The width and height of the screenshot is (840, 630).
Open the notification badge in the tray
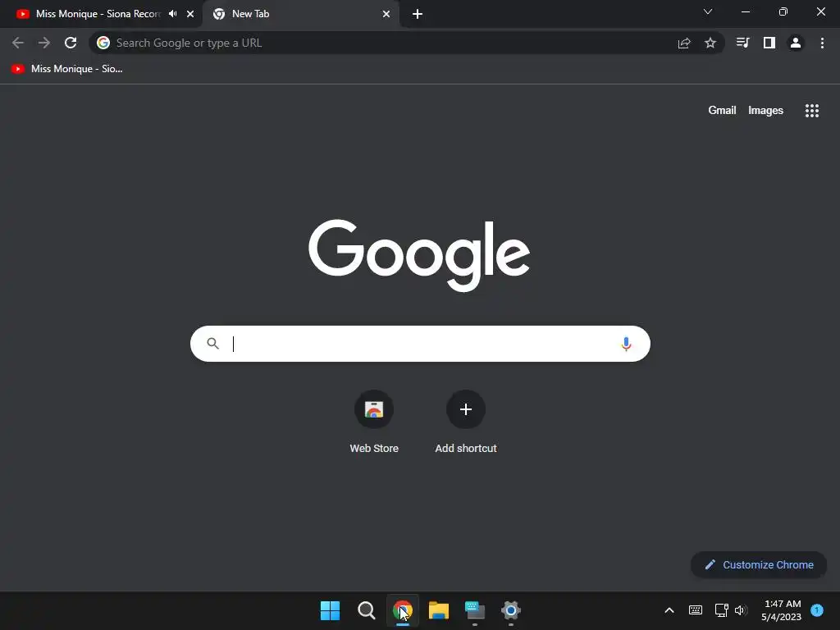pyautogui.click(x=817, y=609)
